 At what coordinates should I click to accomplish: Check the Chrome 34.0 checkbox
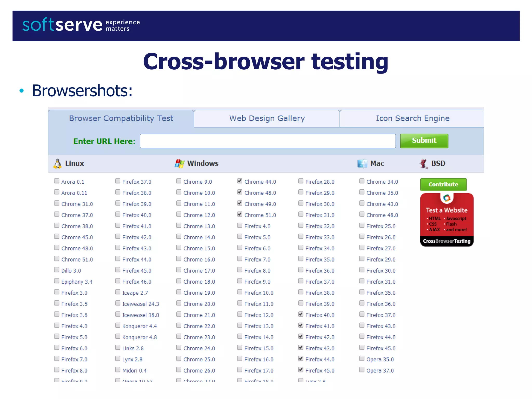point(362,181)
